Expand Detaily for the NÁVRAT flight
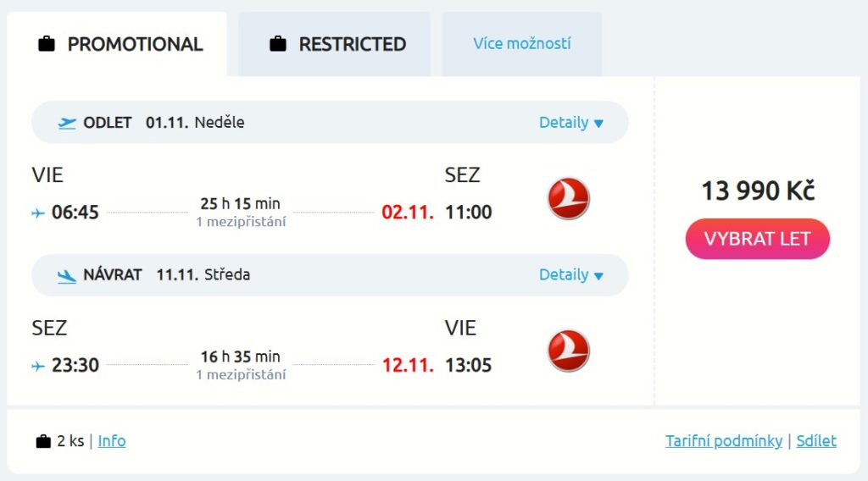This screenshot has width=868, height=481. coord(571,275)
